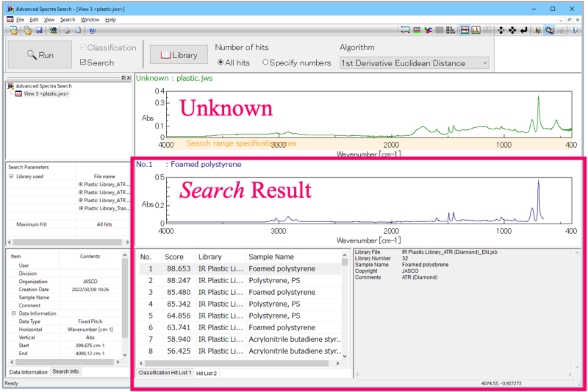Viewport: 588px width, 392px height.
Task: Click the printer icon in toolbar
Action: click(x=67, y=30)
